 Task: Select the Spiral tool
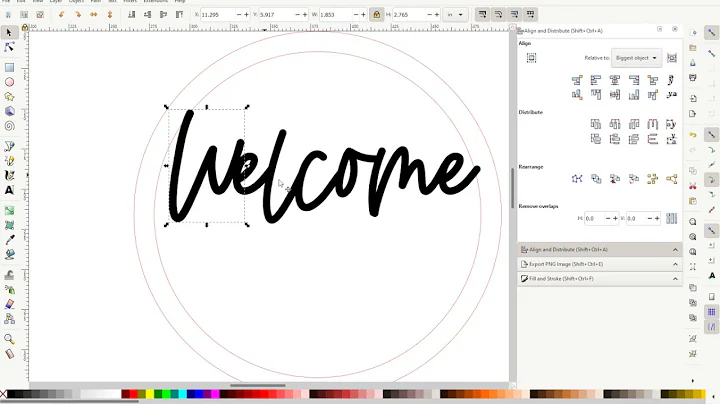click(9, 126)
